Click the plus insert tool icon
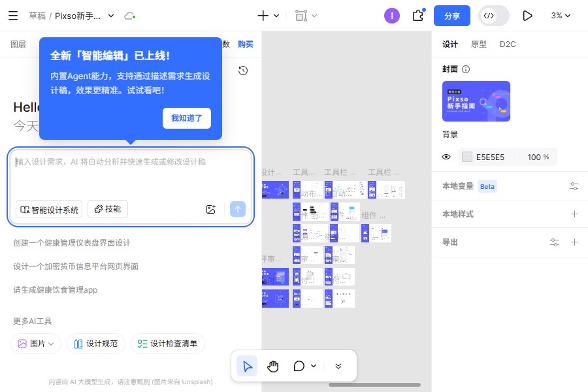The image size is (588, 392). (x=263, y=16)
